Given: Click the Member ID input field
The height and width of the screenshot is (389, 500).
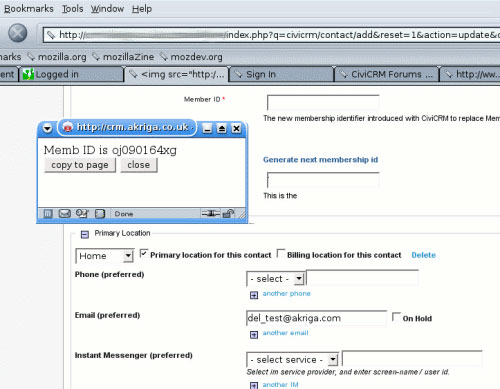Looking at the screenshot, I should (x=323, y=102).
